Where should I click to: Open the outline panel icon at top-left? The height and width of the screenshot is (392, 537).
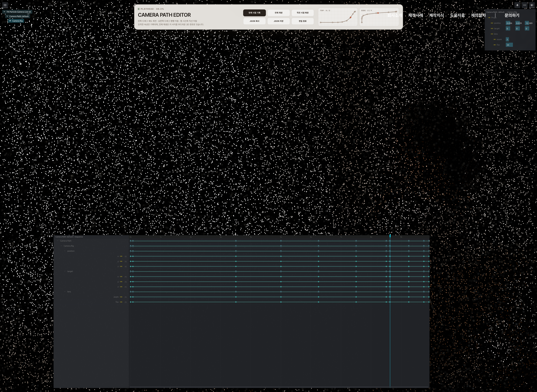click(x=5, y=5)
